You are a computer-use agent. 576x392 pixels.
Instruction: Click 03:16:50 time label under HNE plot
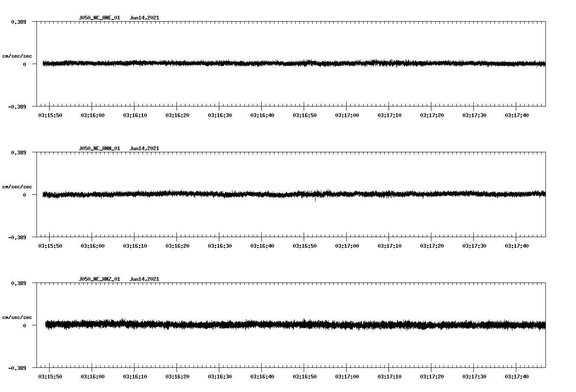pos(305,115)
